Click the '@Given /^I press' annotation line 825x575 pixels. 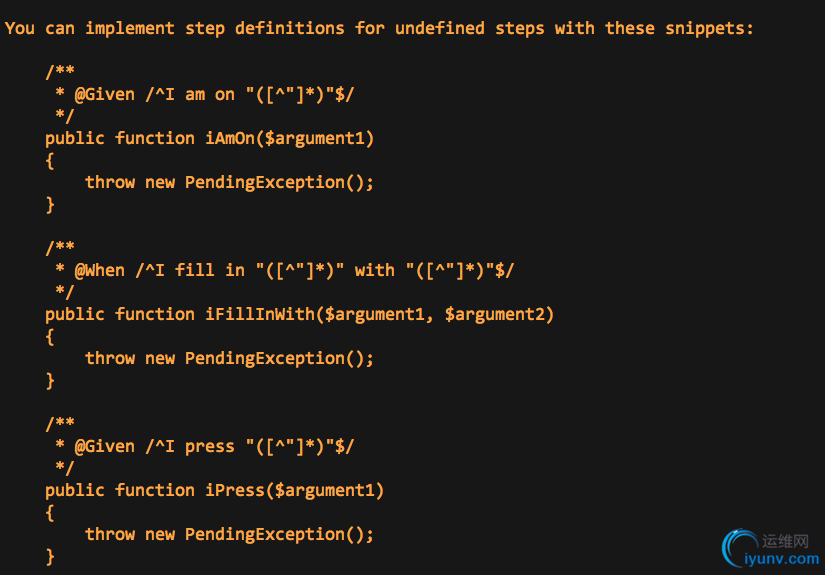pos(205,447)
